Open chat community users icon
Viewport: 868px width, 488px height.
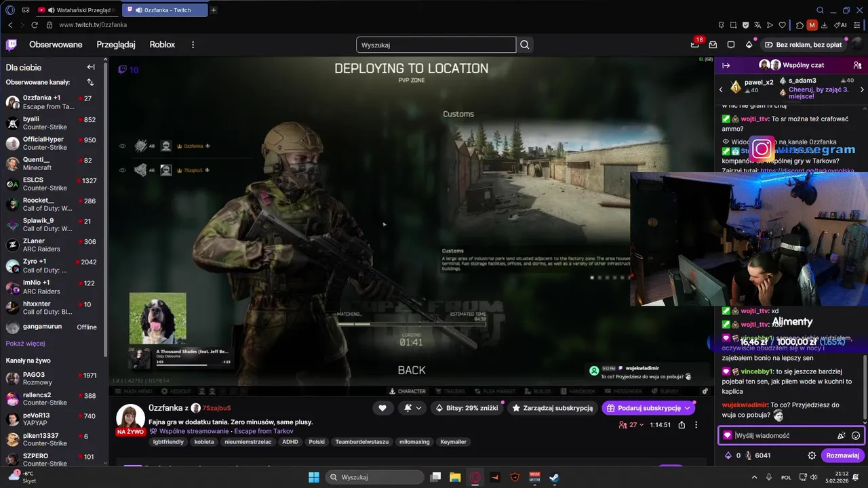click(857, 66)
